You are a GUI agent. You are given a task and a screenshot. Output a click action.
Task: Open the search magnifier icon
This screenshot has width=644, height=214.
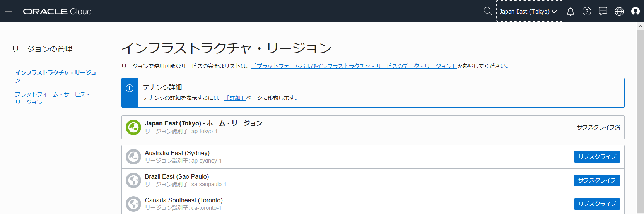[x=488, y=11]
